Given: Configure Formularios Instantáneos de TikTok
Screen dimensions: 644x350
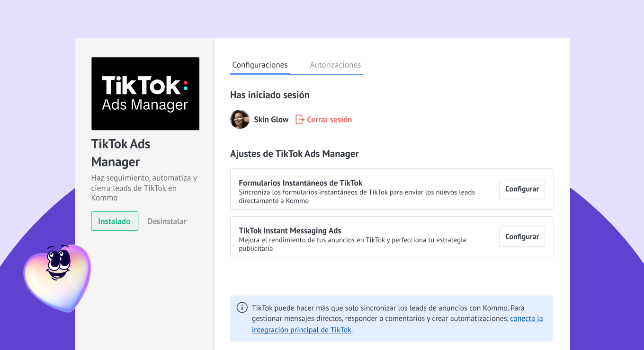Looking at the screenshot, I should click(522, 189).
